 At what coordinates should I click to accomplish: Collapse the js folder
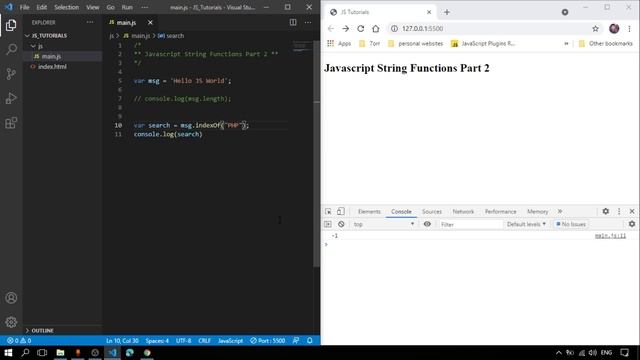pyautogui.click(x=37, y=46)
